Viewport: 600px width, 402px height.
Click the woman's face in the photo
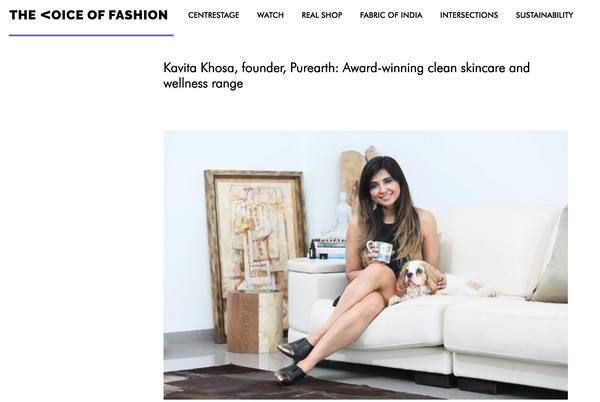pos(385,186)
